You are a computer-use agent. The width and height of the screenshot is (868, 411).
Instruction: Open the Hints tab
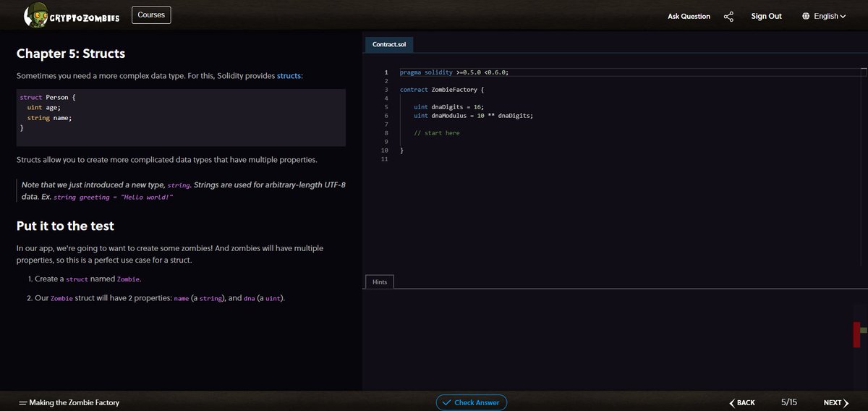379,282
